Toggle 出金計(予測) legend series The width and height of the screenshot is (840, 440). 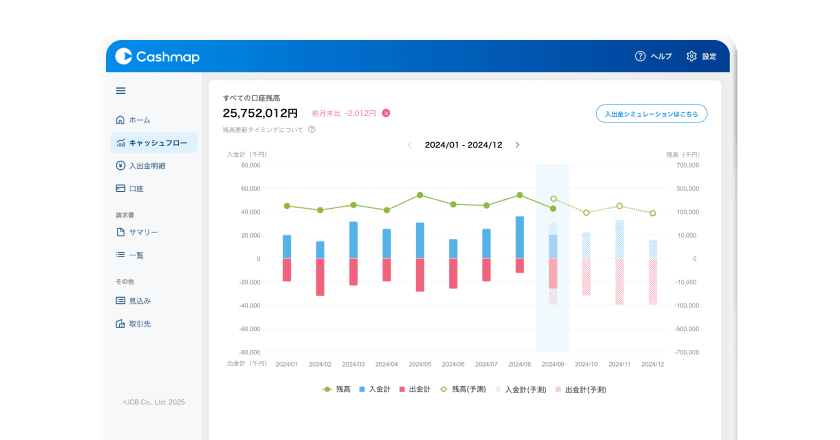coord(581,389)
